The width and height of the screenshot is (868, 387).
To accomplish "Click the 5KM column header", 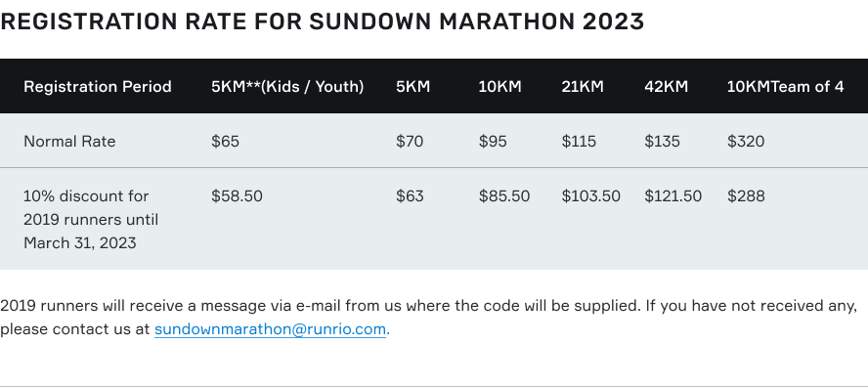I will click(412, 87).
